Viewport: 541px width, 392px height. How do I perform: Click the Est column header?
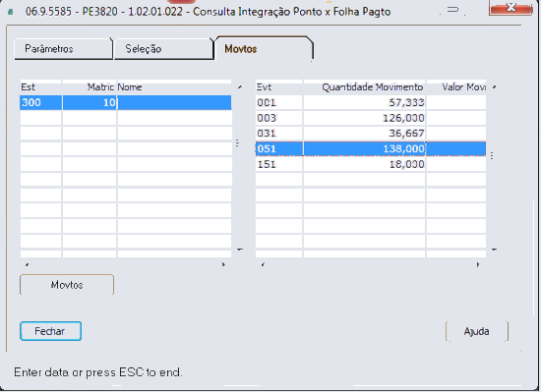(x=40, y=87)
